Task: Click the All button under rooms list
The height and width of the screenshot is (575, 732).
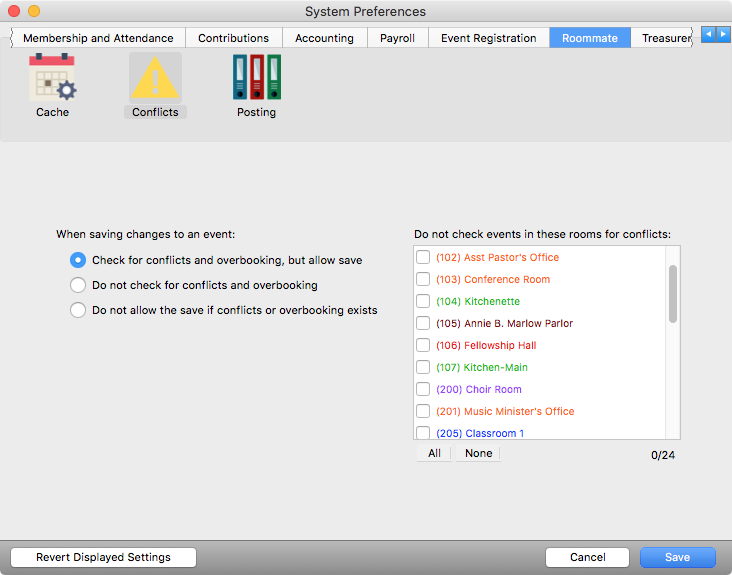Action: (x=434, y=453)
